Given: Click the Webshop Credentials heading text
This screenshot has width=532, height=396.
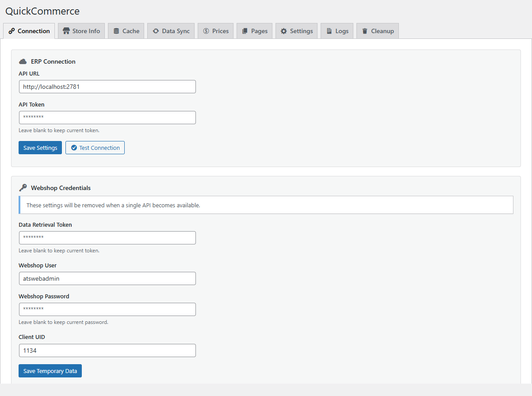Looking at the screenshot, I should point(61,188).
